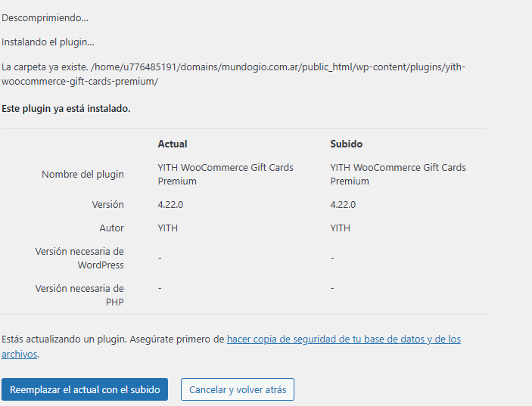
Task: Click the 'Descomprimiendo…' status line
Action: pyautogui.click(x=44, y=17)
